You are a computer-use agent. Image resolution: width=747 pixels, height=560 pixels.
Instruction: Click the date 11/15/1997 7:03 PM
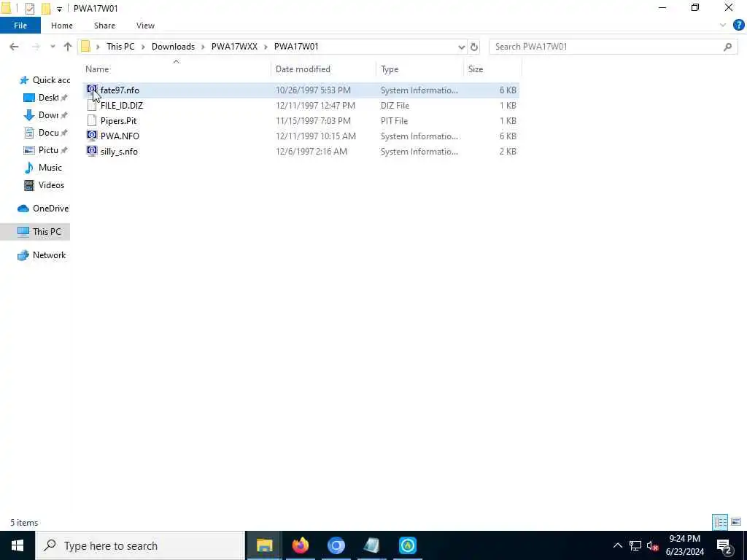pos(313,120)
